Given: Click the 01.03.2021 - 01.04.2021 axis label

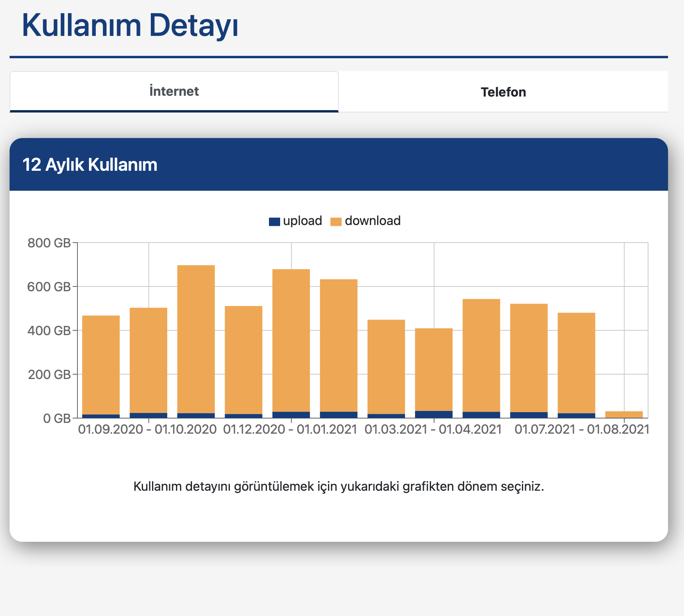Looking at the screenshot, I should [x=433, y=429].
